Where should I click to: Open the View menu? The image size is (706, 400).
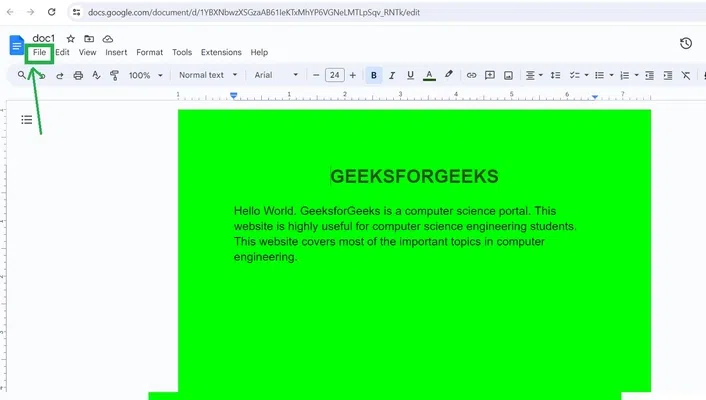87,52
